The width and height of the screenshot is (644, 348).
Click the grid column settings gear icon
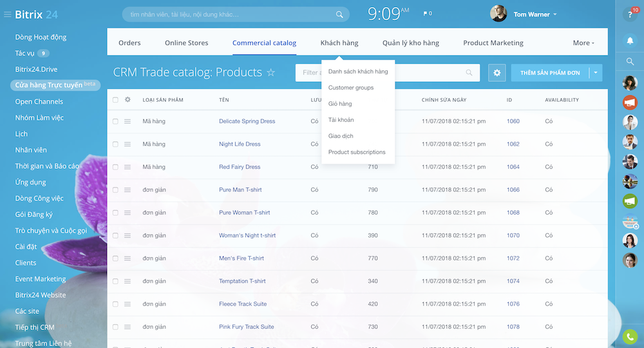(x=128, y=100)
